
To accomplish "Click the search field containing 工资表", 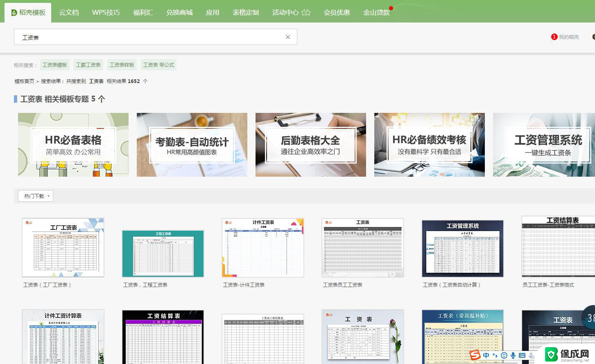I will pyautogui.click(x=155, y=37).
